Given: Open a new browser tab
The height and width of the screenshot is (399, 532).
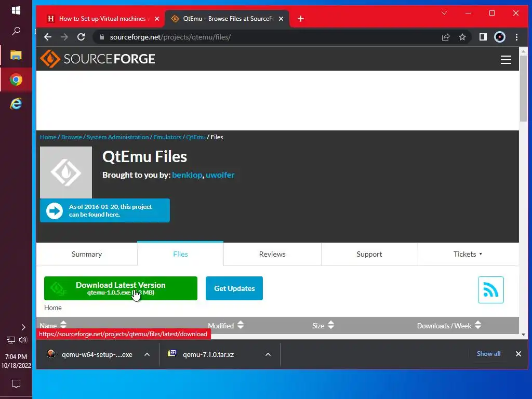Looking at the screenshot, I should 301,19.
